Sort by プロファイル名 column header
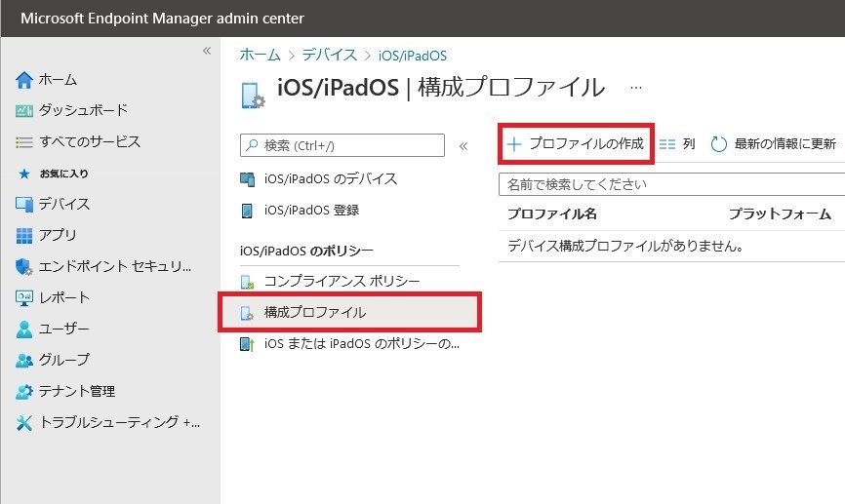 click(x=552, y=214)
